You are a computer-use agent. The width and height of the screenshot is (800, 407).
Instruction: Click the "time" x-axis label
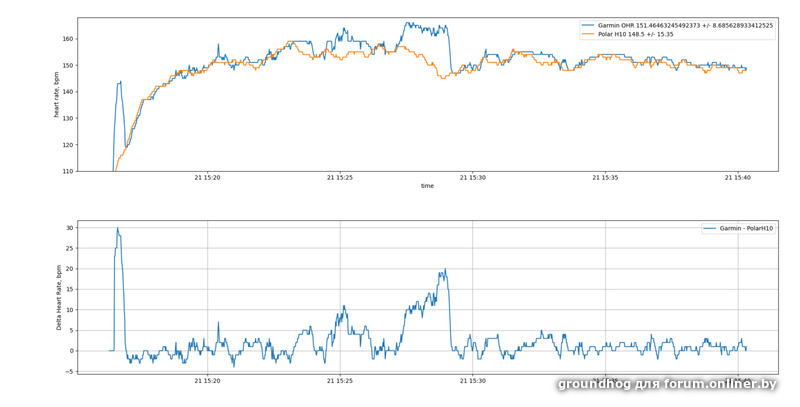[427, 186]
